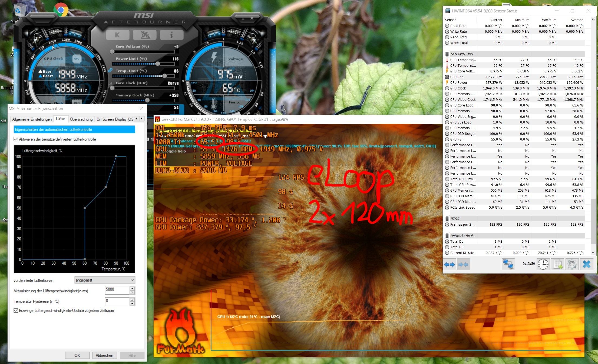598x364 pixels.
Task: Click the fan icon of the GPU Fan RPM row
Action: (x=447, y=77)
